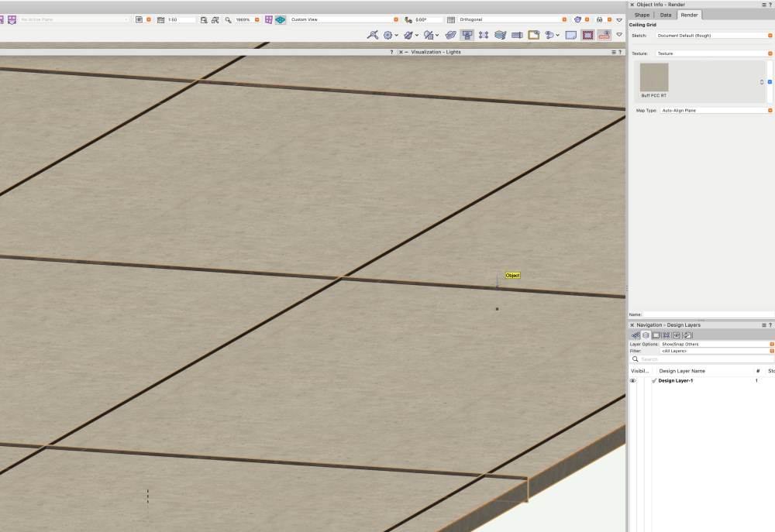Open the render mode gear icon
Screen dimensions: 775x532
(387, 35)
